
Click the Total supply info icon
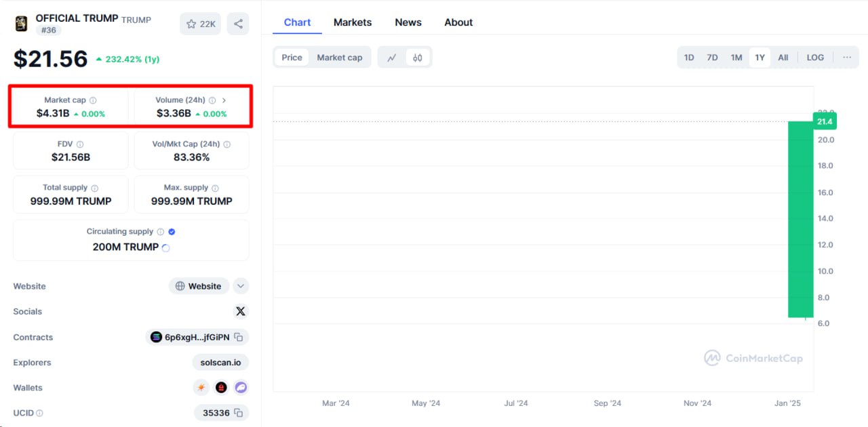(x=94, y=188)
